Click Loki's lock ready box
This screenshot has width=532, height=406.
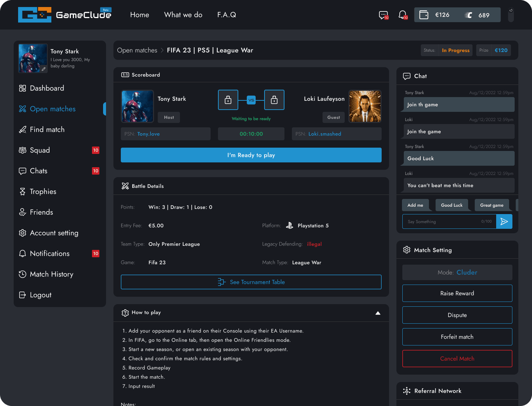click(x=274, y=100)
